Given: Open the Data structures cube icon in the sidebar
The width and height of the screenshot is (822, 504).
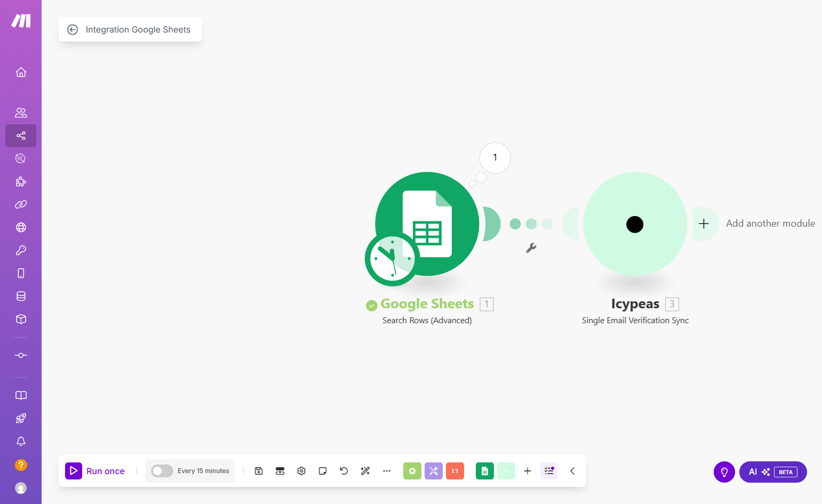Looking at the screenshot, I should [x=21, y=319].
